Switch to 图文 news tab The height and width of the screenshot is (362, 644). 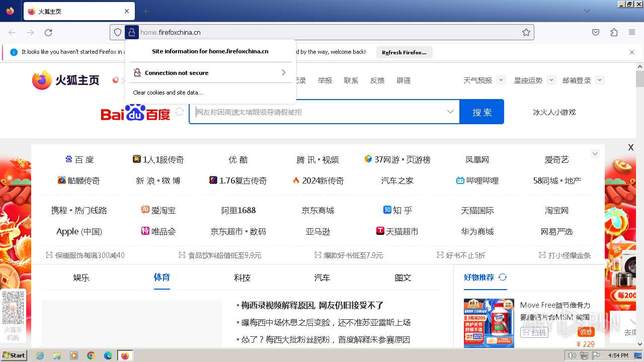pos(403,278)
